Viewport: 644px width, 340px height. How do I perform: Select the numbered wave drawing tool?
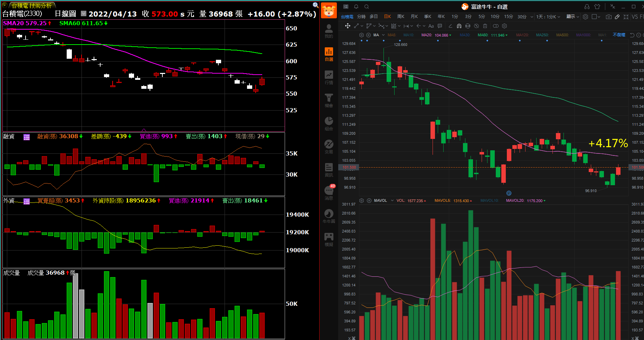tap(381, 26)
